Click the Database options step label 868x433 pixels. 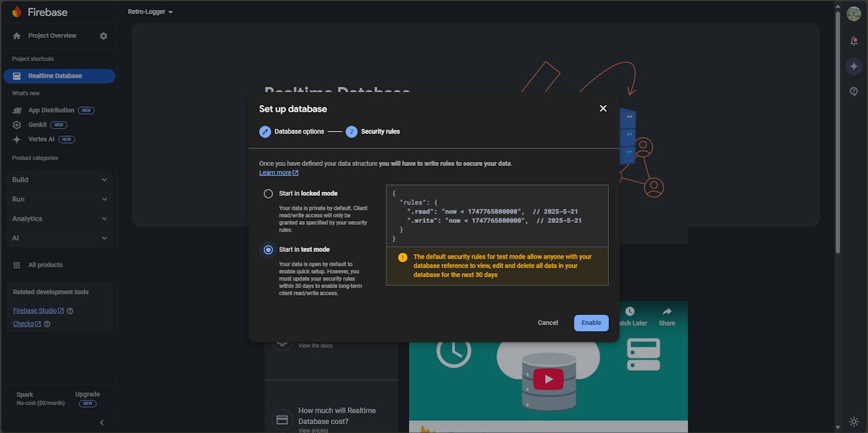click(x=299, y=131)
